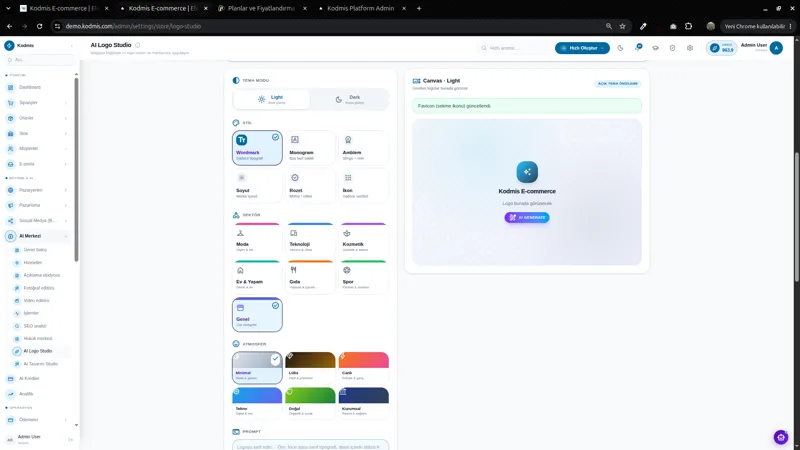Choose the İkon style card

tap(363, 186)
